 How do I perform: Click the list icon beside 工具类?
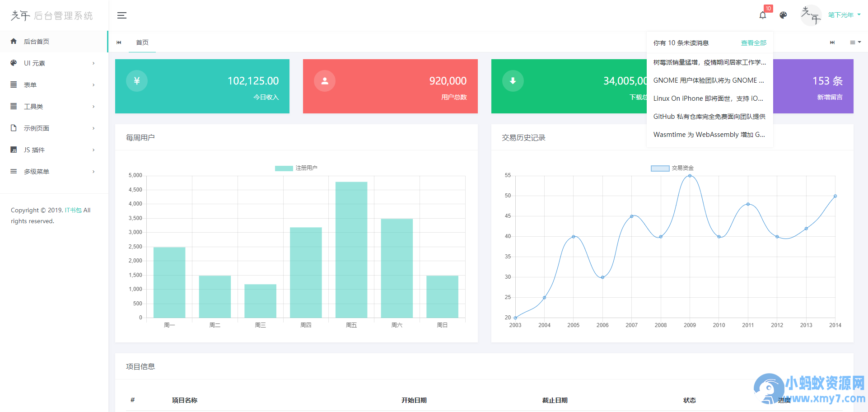tap(14, 106)
